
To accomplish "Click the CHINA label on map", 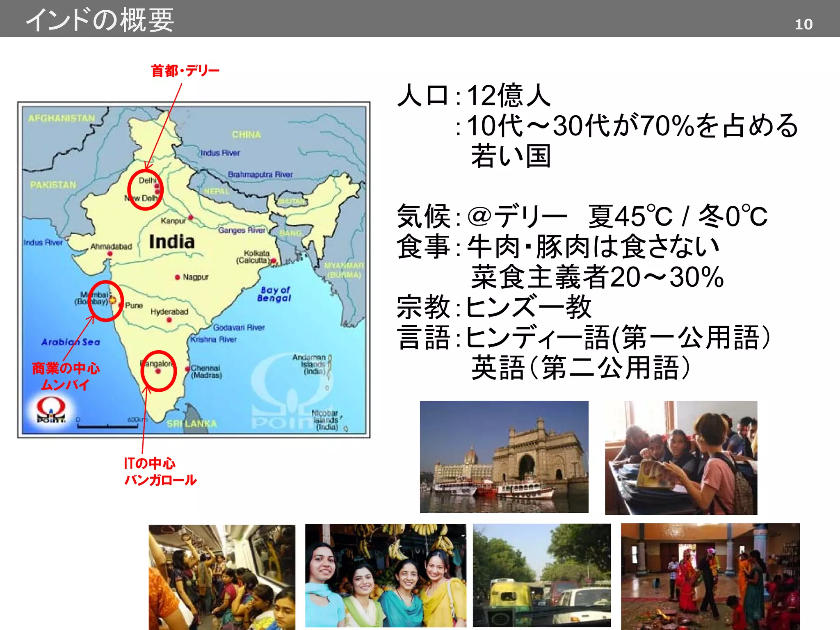I will coord(246,135).
